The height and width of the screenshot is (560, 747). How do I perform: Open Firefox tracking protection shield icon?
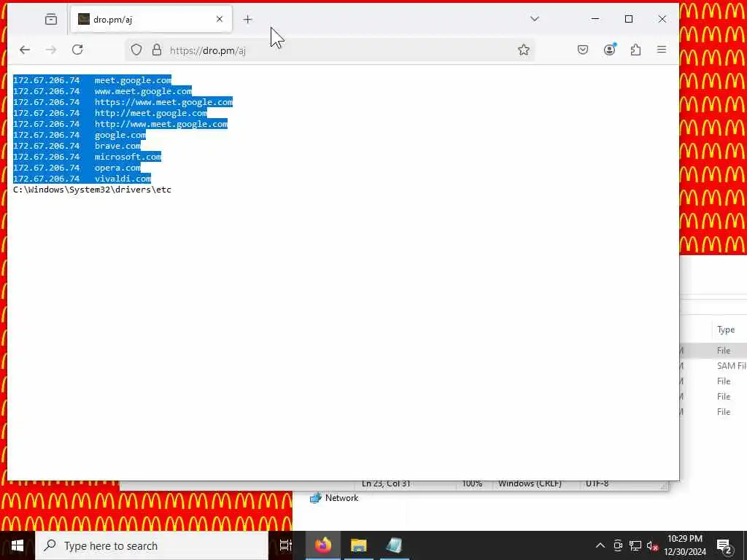136,50
